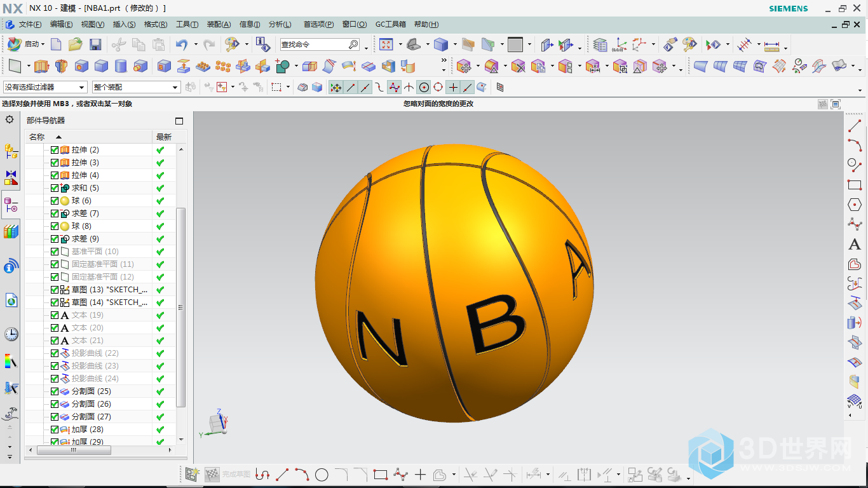Toggle the 球 (6) feature checkbox
Viewport: 868px width, 488px height.
(x=54, y=201)
